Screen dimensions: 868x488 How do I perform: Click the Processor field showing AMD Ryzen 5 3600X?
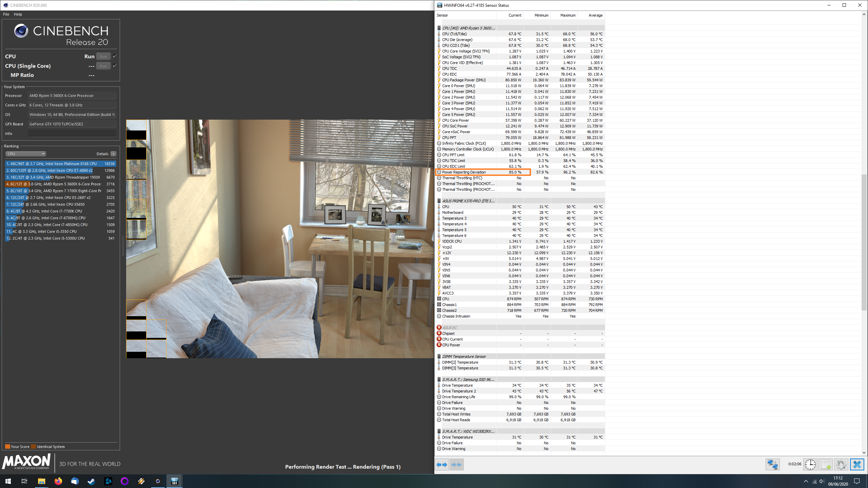(x=72, y=96)
